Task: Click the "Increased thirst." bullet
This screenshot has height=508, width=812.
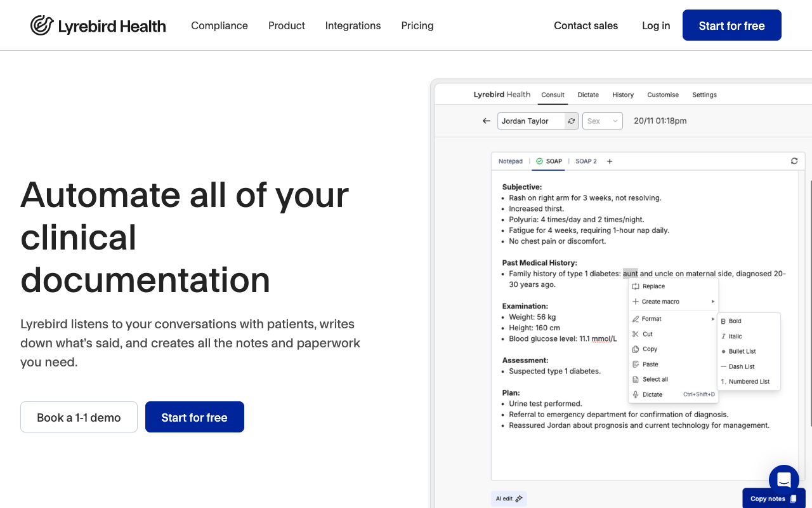Action: click(x=536, y=208)
